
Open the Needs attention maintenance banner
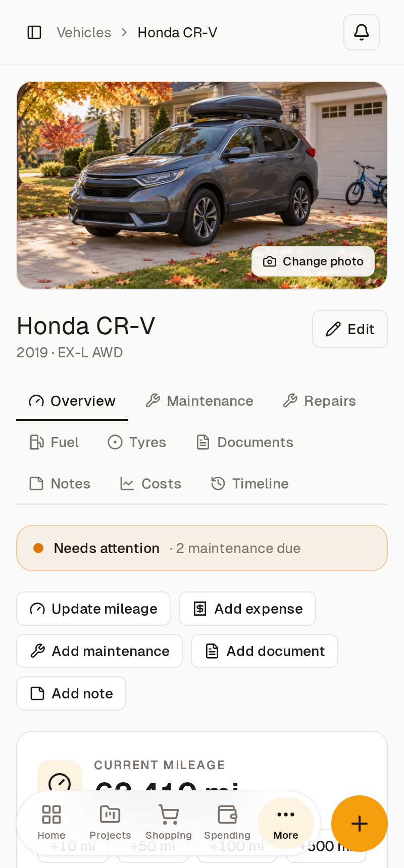click(x=202, y=548)
